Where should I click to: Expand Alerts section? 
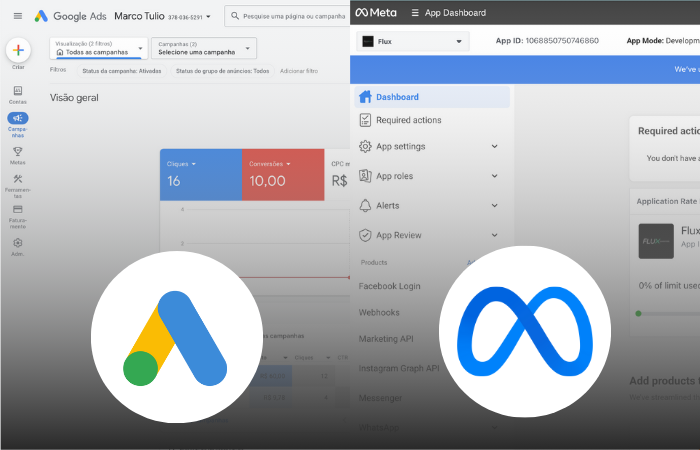coord(495,206)
